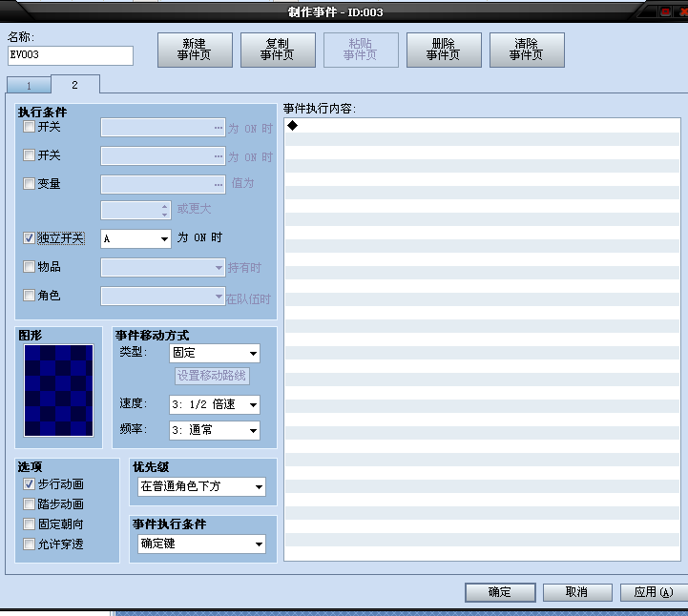Click the 清除事件页 button

(x=527, y=50)
